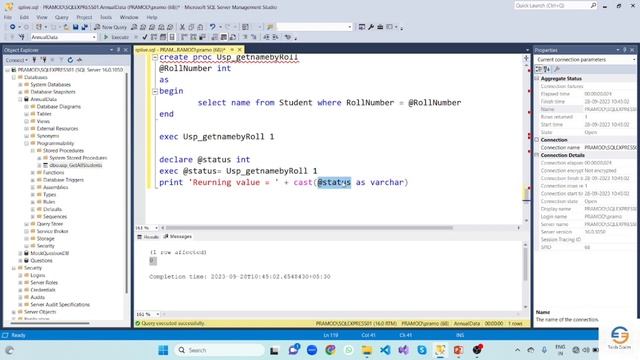Expand the Functions folder
Image resolution: width=640 pixels, height=360 pixels.
click(x=33, y=173)
